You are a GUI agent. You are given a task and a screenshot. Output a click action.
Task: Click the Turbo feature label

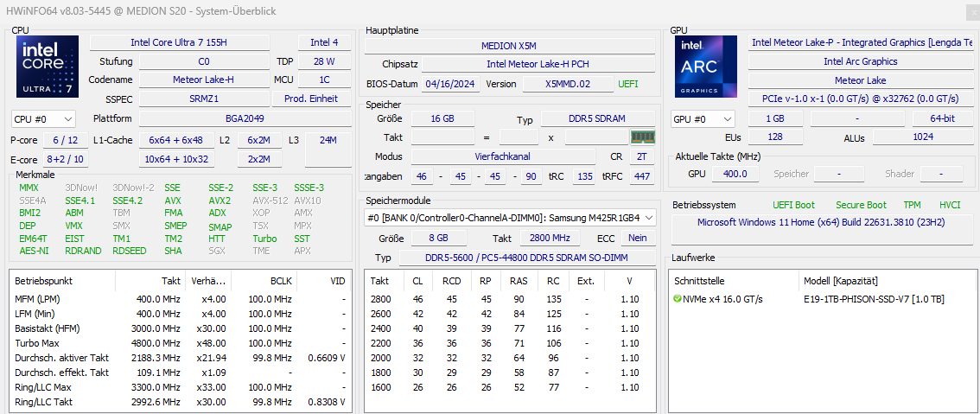264,239
